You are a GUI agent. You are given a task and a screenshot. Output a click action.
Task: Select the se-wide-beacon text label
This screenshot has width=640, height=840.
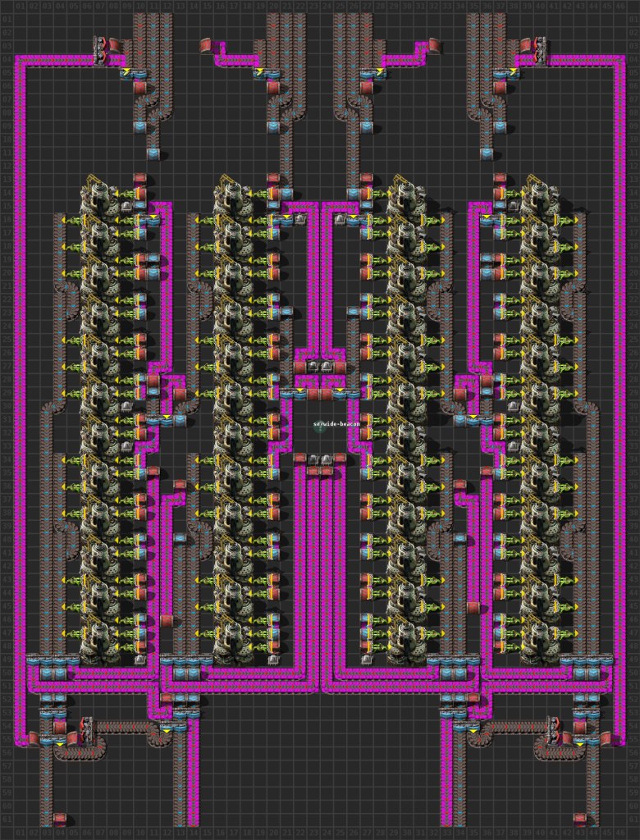(336, 424)
